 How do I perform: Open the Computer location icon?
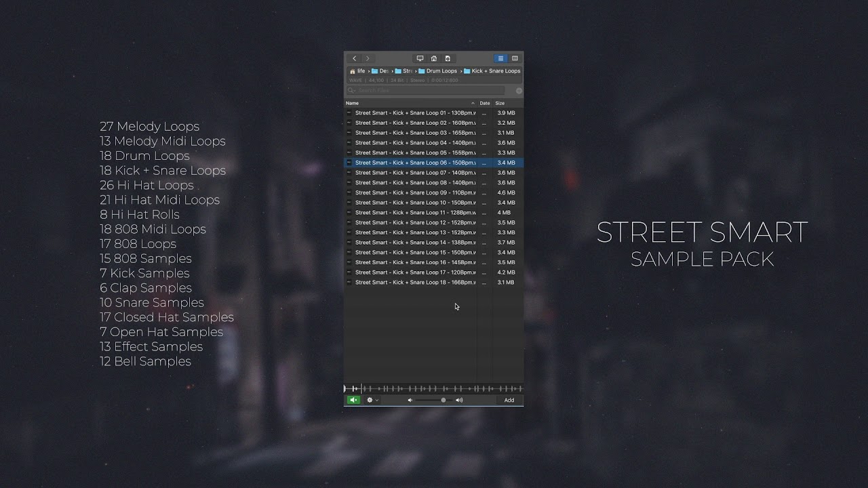pos(420,58)
